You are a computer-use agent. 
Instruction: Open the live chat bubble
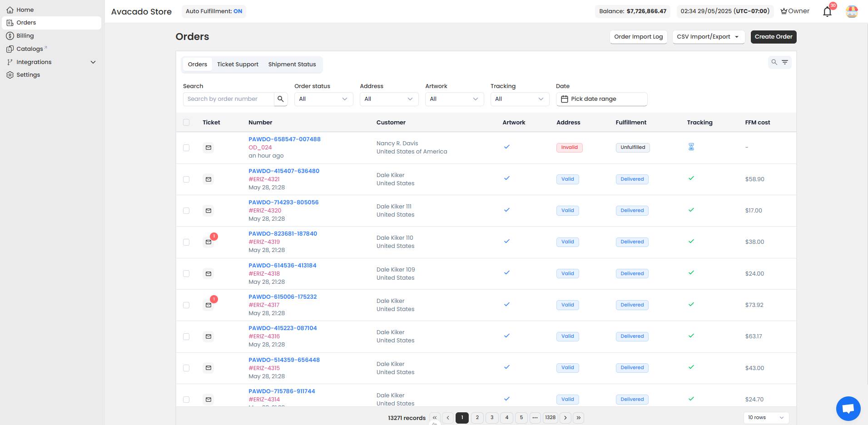pyautogui.click(x=848, y=409)
